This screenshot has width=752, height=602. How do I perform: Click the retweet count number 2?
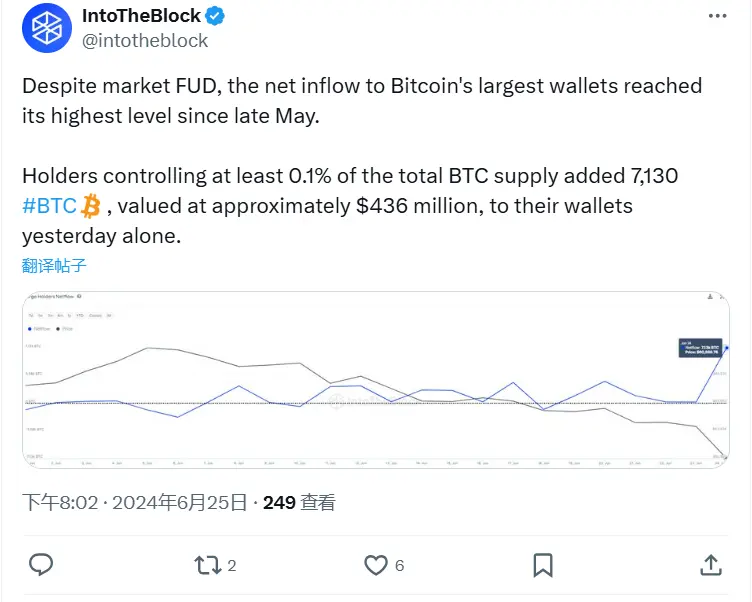click(232, 566)
